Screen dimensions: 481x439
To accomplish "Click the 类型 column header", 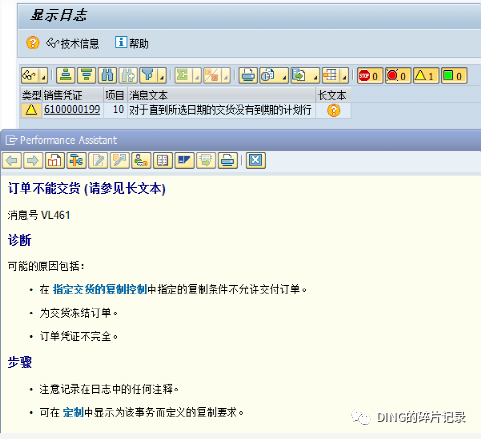I will click(31, 95).
